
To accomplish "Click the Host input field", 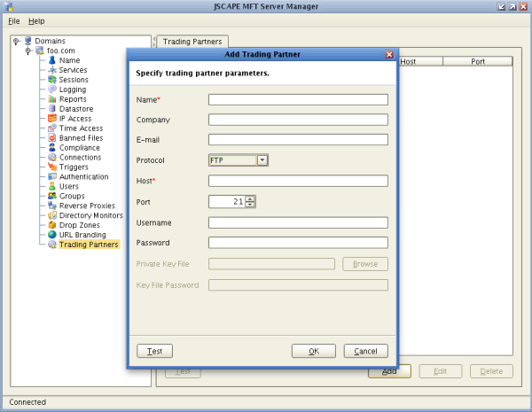I will (x=298, y=181).
